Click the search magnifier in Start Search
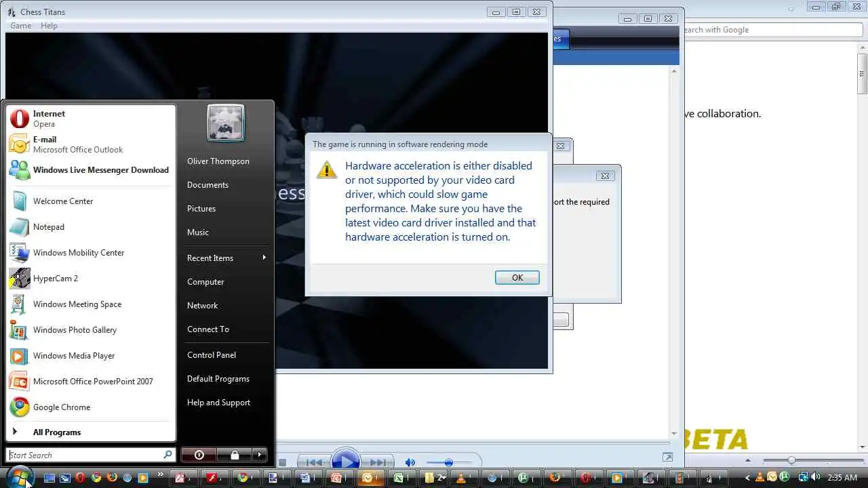Viewport: 868px width, 488px height. (x=167, y=455)
